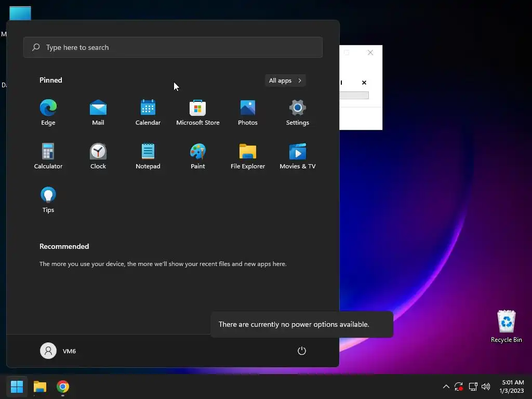Viewport: 532px width, 399px height.
Task: Open Settings from pinned apps
Action: click(x=298, y=112)
